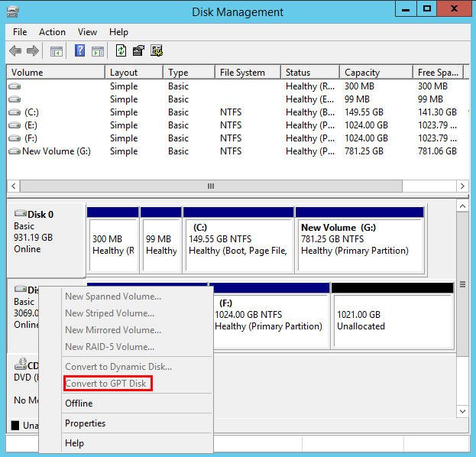The image size is (476, 457).
Task: Choose Convert to GPT Disk
Action: coord(105,384)
